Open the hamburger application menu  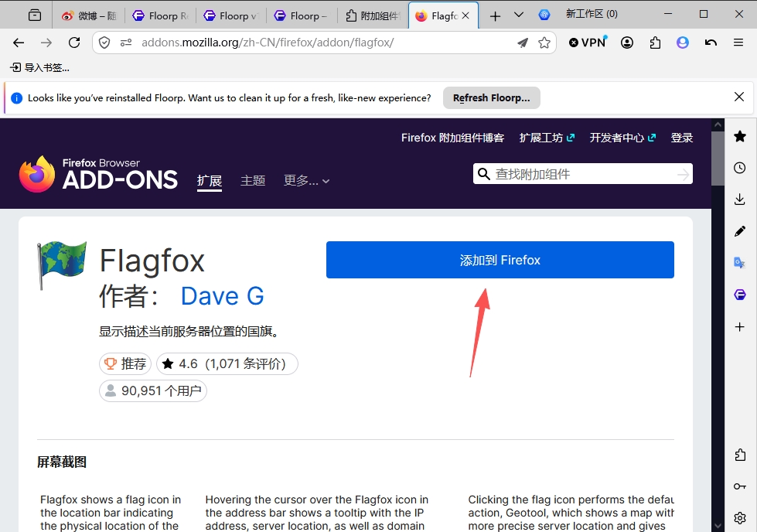[738, 43]
